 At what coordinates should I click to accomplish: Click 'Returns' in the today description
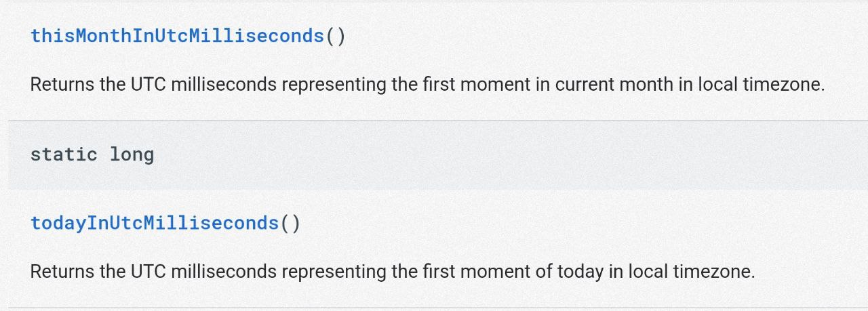[x=62, y=272]
